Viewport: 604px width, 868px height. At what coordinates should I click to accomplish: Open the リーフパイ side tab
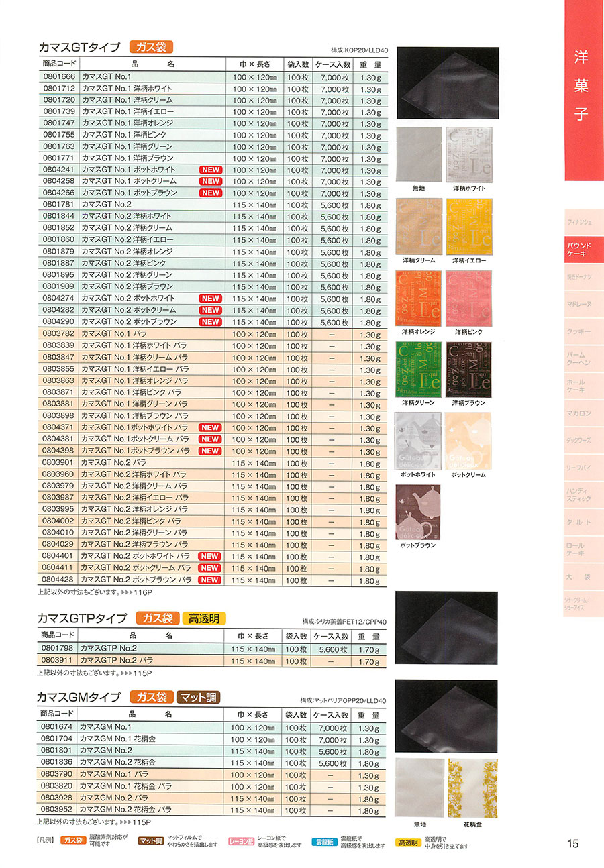584,468
